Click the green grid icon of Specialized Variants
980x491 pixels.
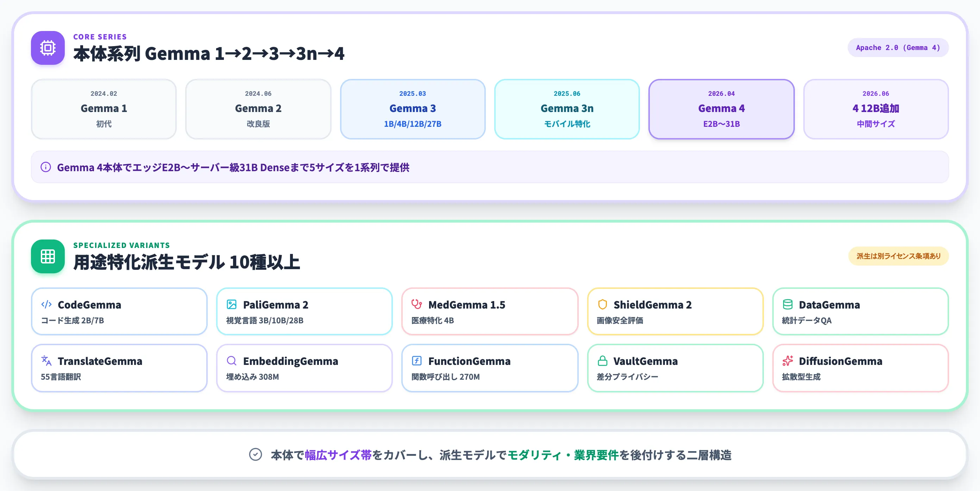tap(48, 256)
